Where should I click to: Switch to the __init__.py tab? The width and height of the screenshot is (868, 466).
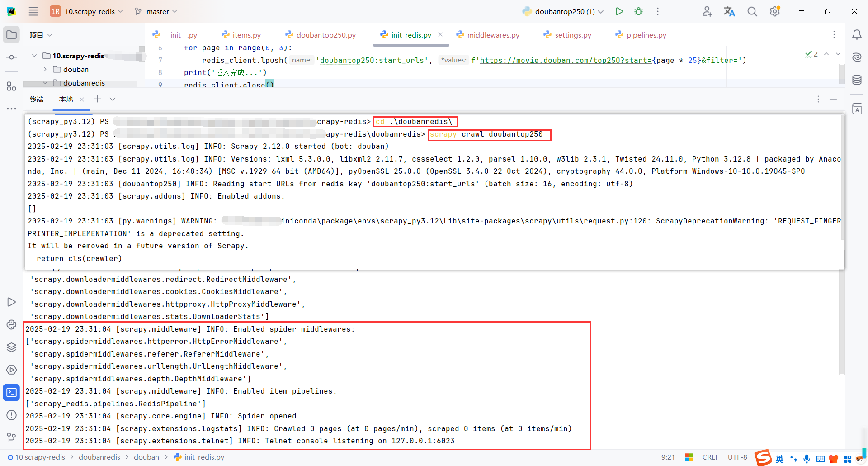click(x=175, y=35)
